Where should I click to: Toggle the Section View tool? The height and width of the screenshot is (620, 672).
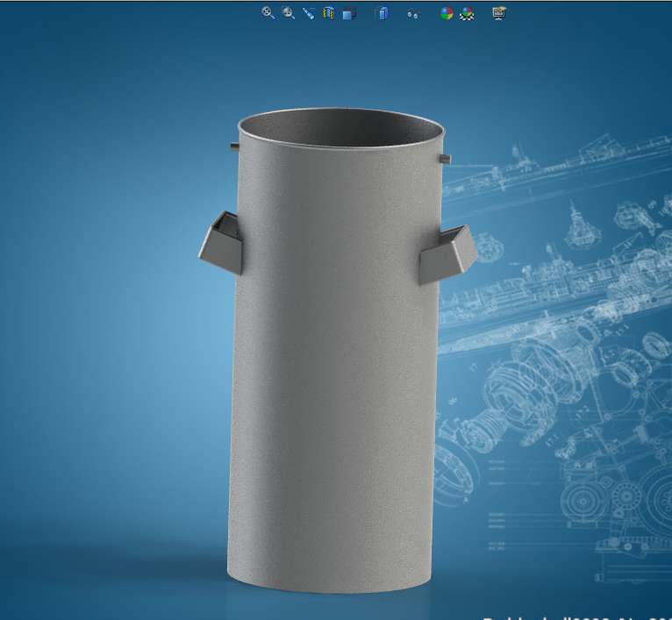click(329, 13)
